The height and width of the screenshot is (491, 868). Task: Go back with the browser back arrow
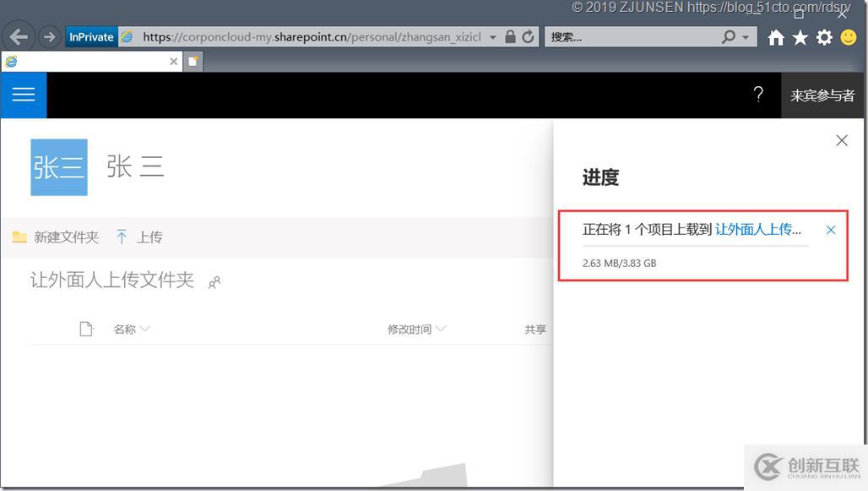[19, 37]
